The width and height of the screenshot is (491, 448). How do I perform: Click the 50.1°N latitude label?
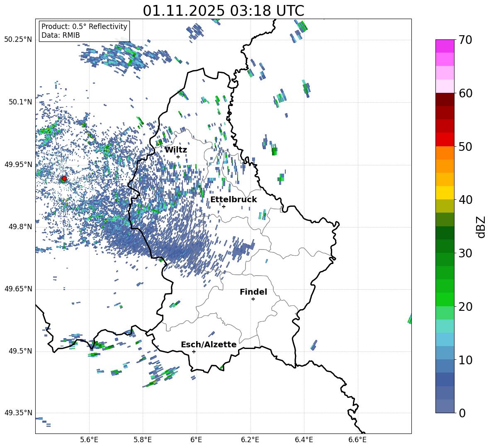(20, 102)
